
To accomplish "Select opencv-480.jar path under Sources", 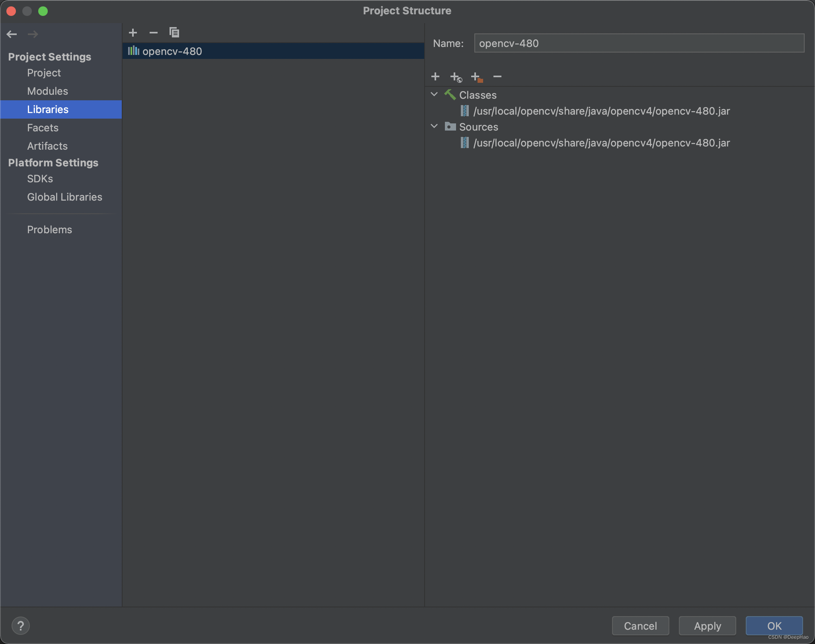I will pyautogui.click(x=601, y=142).
